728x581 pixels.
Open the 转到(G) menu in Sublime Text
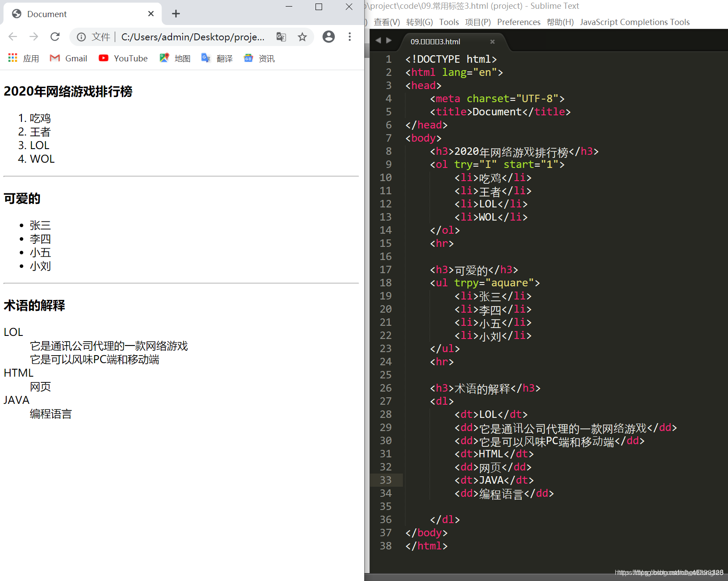(420, 22)
